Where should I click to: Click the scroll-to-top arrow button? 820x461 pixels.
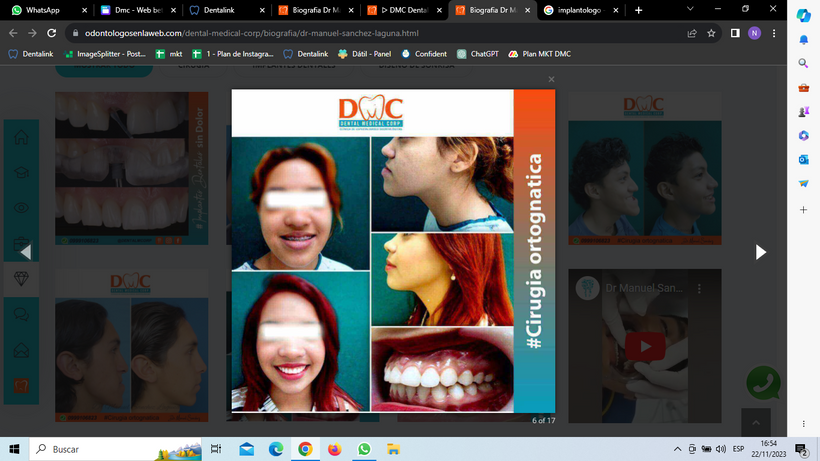click(x=756, y=422)
